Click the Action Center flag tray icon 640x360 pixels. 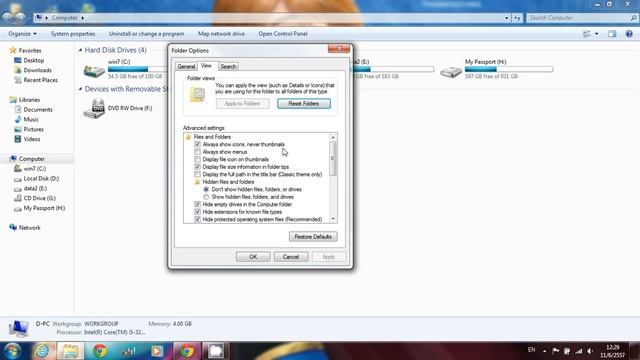[x=556, y=351]
